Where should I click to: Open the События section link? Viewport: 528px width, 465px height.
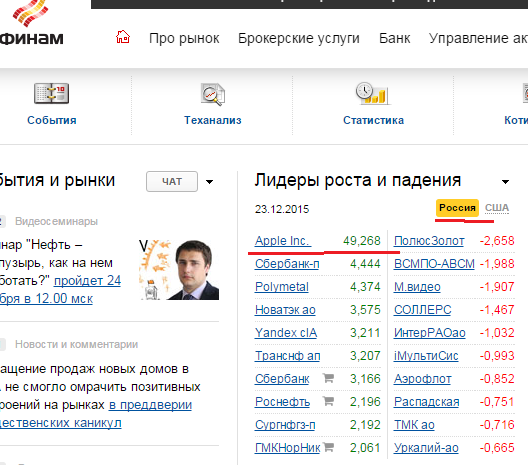pyautogui.click(x=52, y=120)
